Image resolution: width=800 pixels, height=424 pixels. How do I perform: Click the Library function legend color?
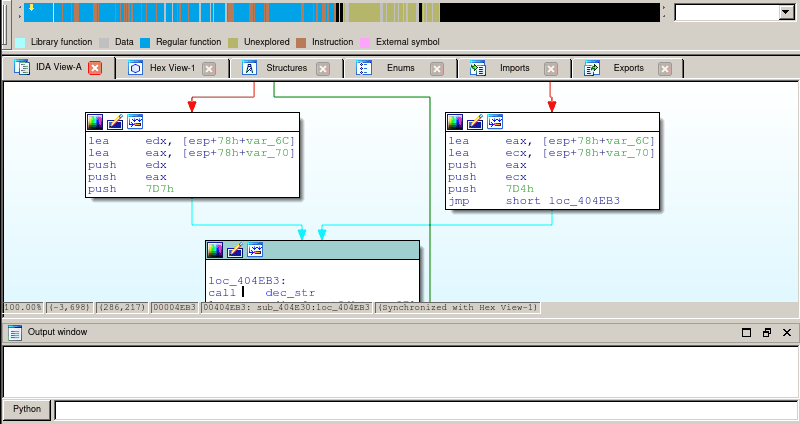pyautogui.click(x=20, y=42)
